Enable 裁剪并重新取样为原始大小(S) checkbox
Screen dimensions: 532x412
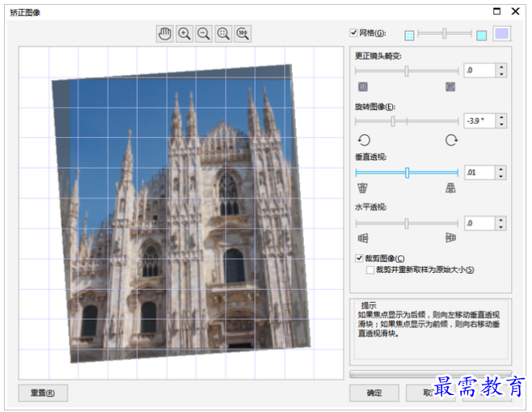point(370,270)
